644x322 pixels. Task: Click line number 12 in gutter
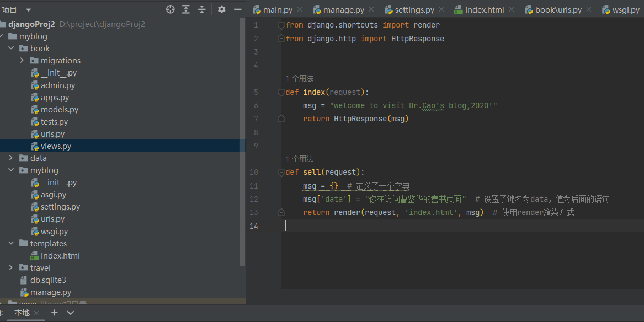[x=253, y=199]
